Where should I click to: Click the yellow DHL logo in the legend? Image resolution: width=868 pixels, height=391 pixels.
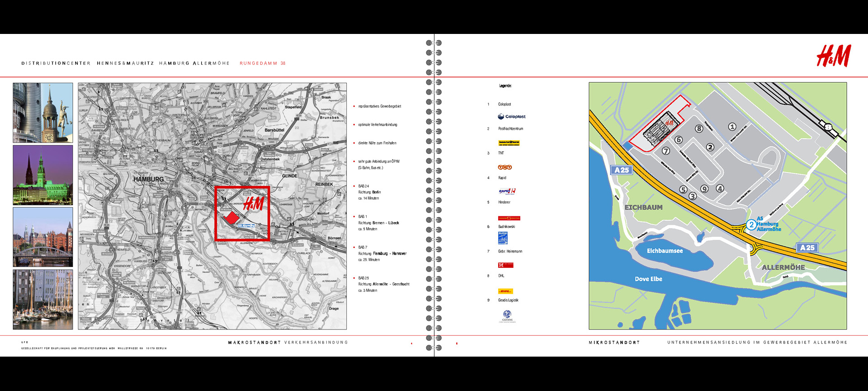505,291
